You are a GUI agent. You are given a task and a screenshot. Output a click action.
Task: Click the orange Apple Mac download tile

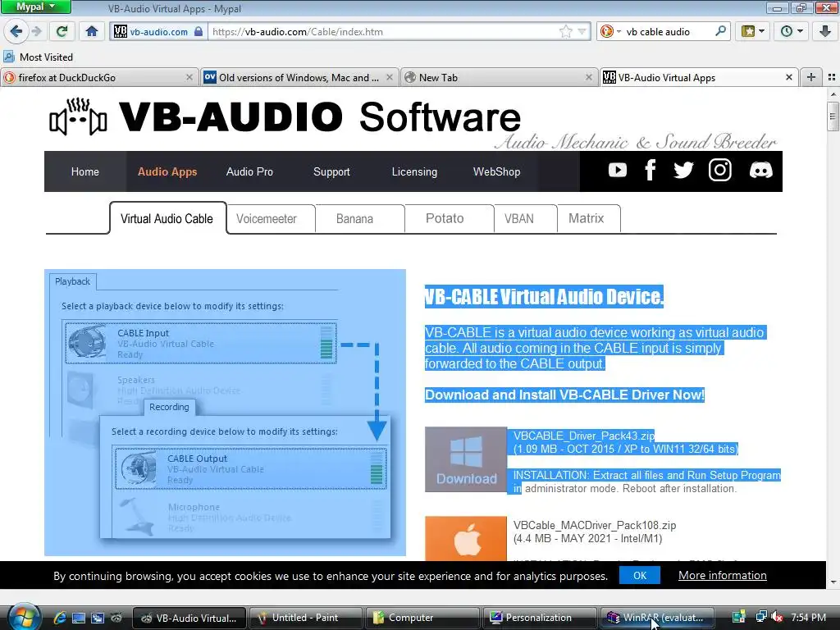[466, 538]
